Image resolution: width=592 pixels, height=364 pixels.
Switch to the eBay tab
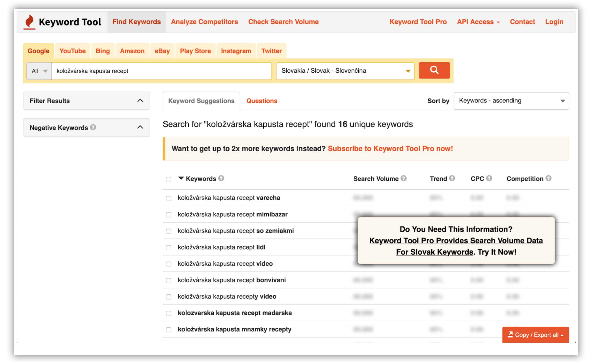click(x=162, y=51)
